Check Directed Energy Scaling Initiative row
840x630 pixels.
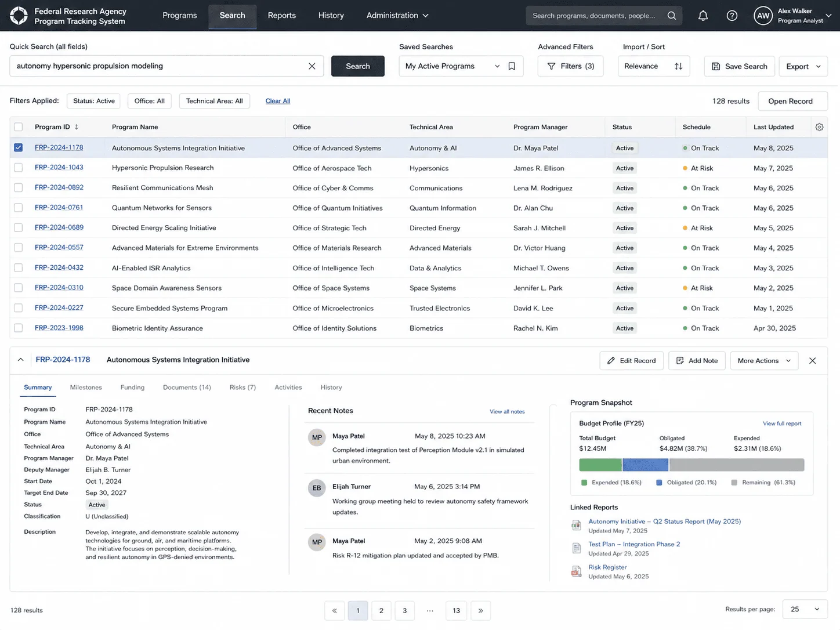[19, 228]
